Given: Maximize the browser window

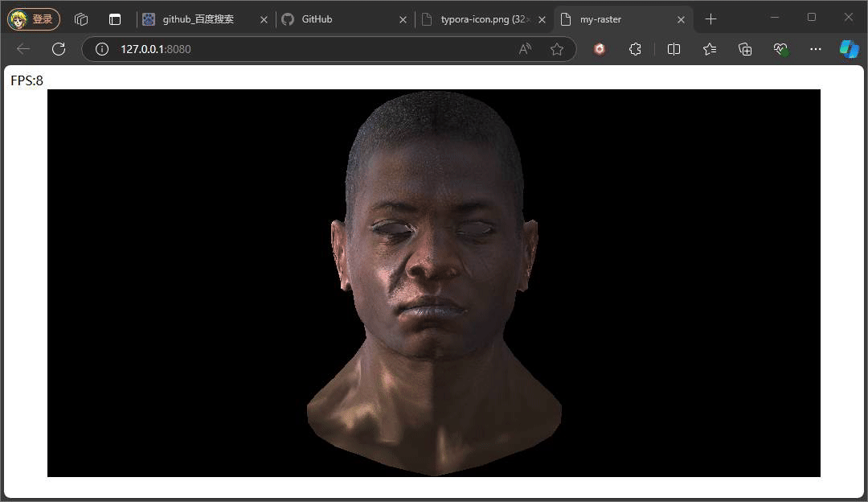Looking at the screenshot, I should coord(812,18).
